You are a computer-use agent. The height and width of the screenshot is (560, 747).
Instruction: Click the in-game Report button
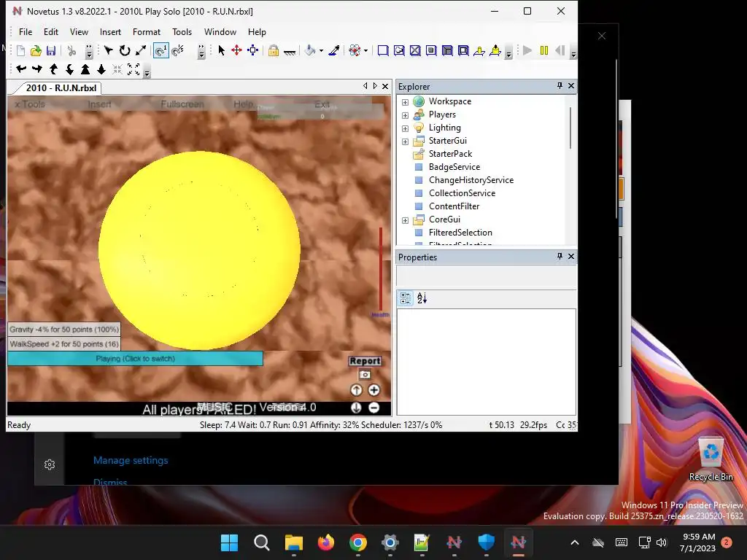pyautogui.click(x=365, y=361)
